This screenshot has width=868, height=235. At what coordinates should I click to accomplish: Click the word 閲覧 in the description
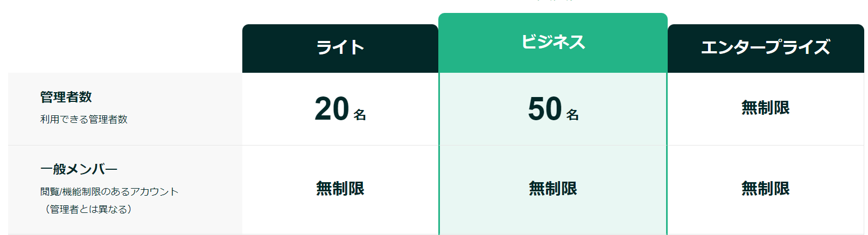click(x=50, y=192)
